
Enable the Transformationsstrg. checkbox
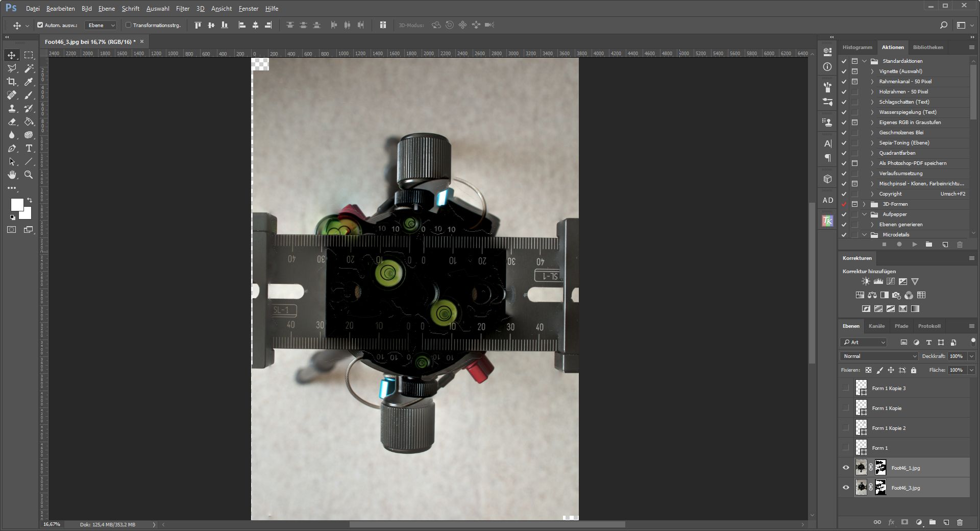point(129,25)
